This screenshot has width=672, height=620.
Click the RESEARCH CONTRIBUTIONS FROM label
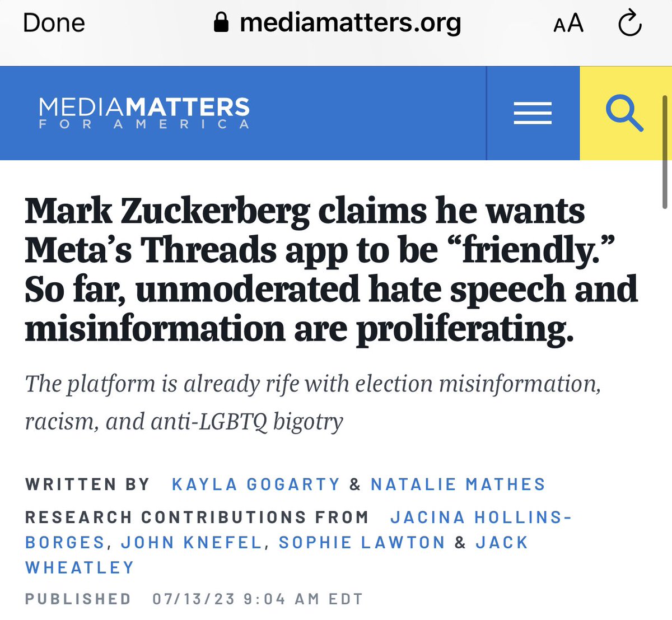197,517
